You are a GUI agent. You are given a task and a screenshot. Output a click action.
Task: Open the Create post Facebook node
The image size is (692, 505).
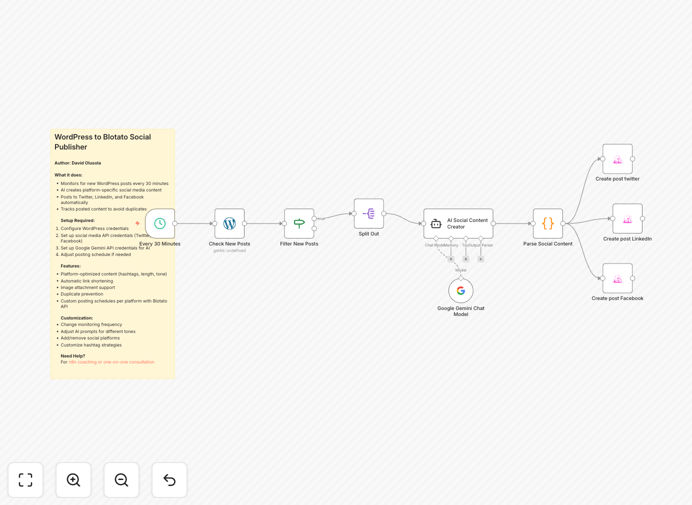617,278
